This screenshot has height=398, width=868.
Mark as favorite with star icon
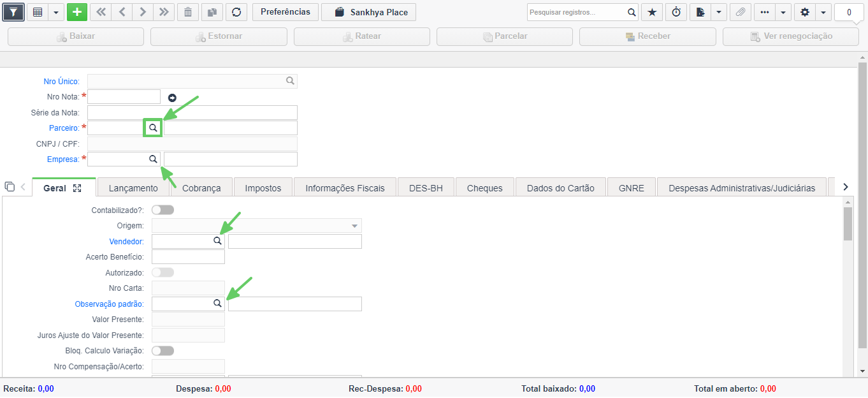pos(651,12)
